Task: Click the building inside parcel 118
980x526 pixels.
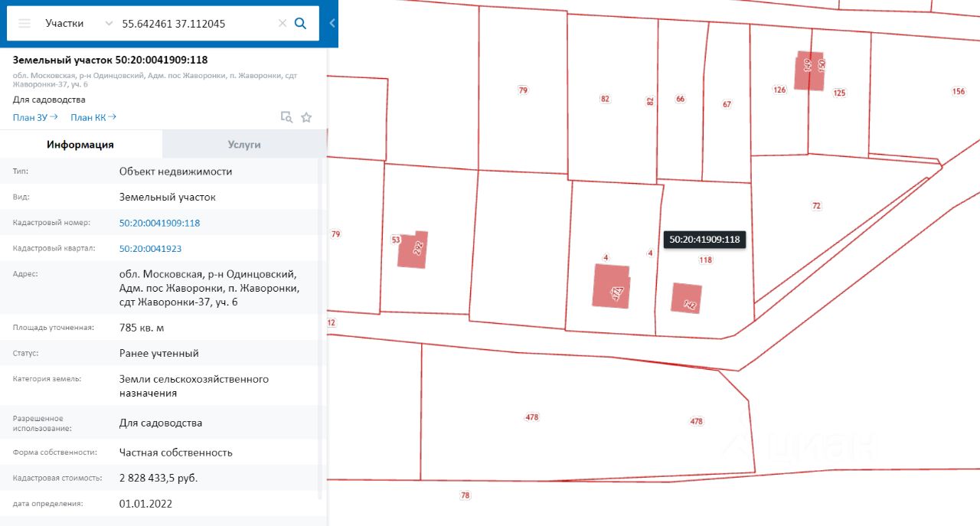Action: click(x=686, y=298)
